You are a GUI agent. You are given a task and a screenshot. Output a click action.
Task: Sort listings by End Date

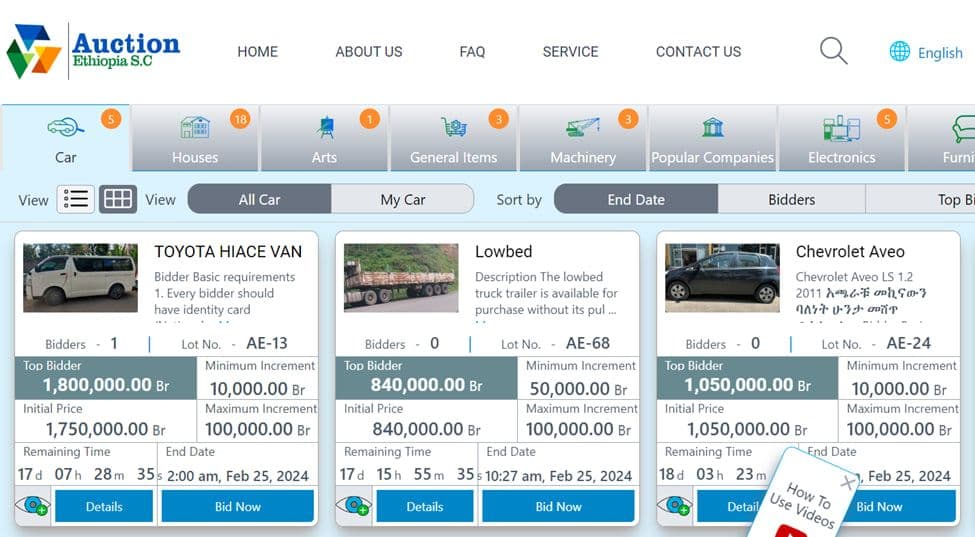[635, 200]
